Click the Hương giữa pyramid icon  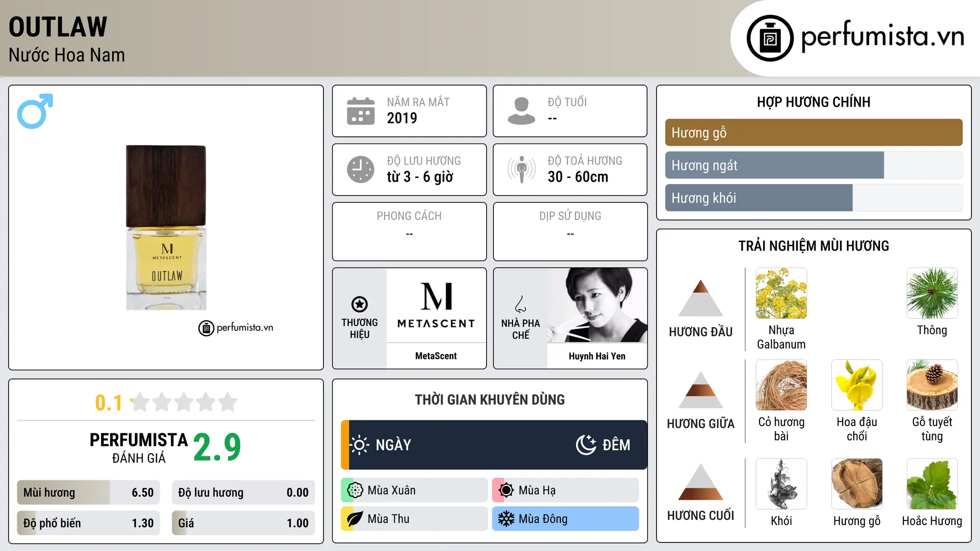point(701,390)
